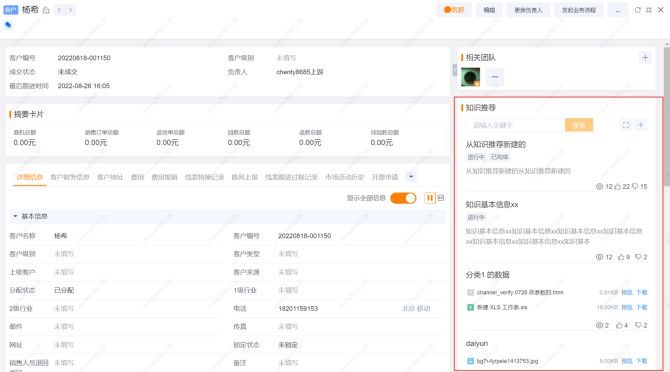
Task: Open the header more-actions ellipsis button
Action: [x=617, y=10]
